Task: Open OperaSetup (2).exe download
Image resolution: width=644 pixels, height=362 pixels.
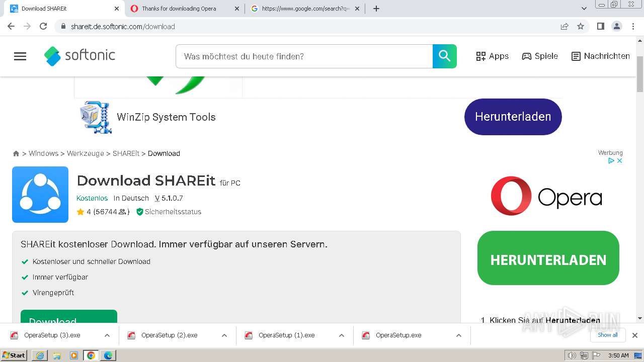Action: pos(169,335)
